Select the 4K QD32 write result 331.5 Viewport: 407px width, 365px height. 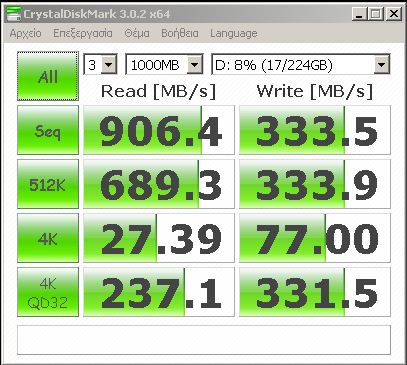(315, 292)
